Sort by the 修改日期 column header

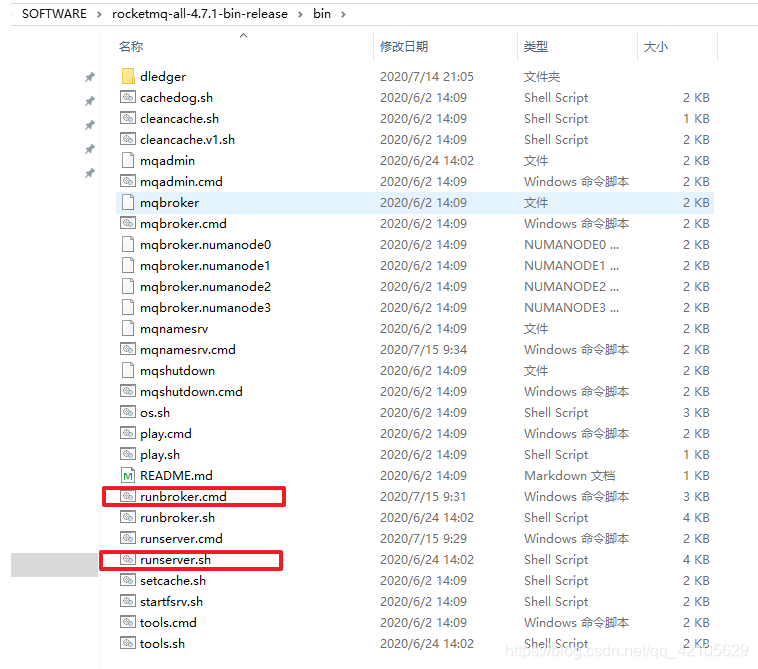pyautogui.click(x=404, y=46)
